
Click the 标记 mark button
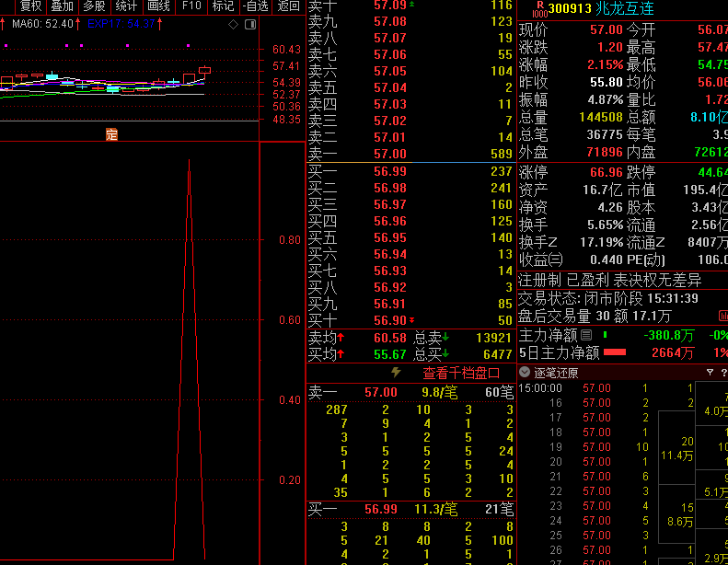(x=223, y=6)
